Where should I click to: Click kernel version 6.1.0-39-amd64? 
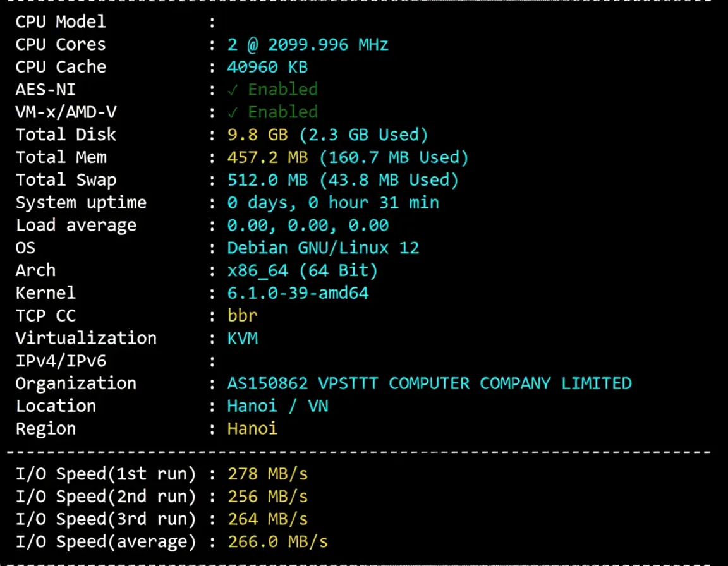(298, 293)
